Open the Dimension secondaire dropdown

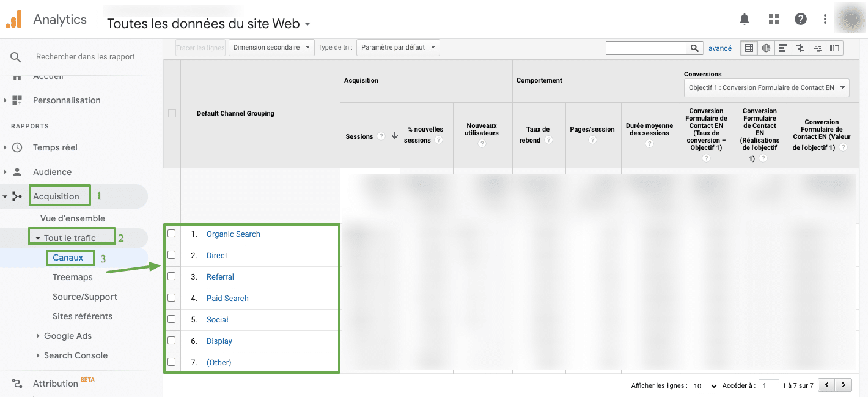[271, 48]
